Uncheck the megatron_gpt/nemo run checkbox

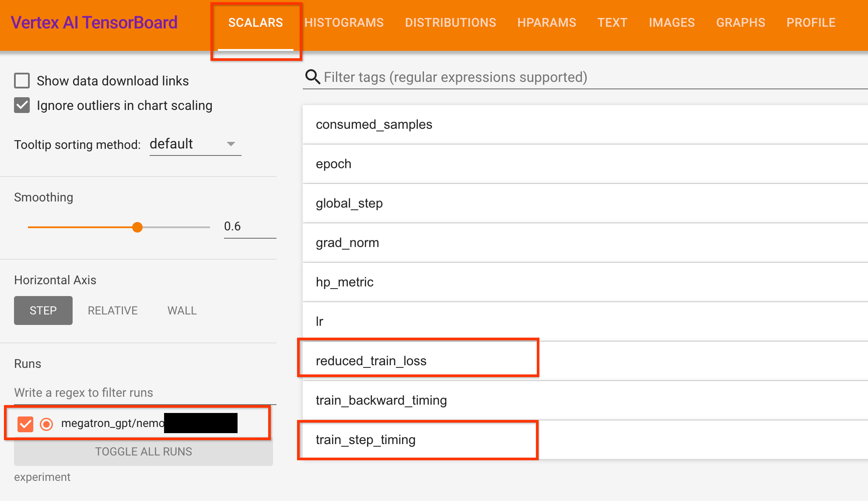[x=25, y=424]
